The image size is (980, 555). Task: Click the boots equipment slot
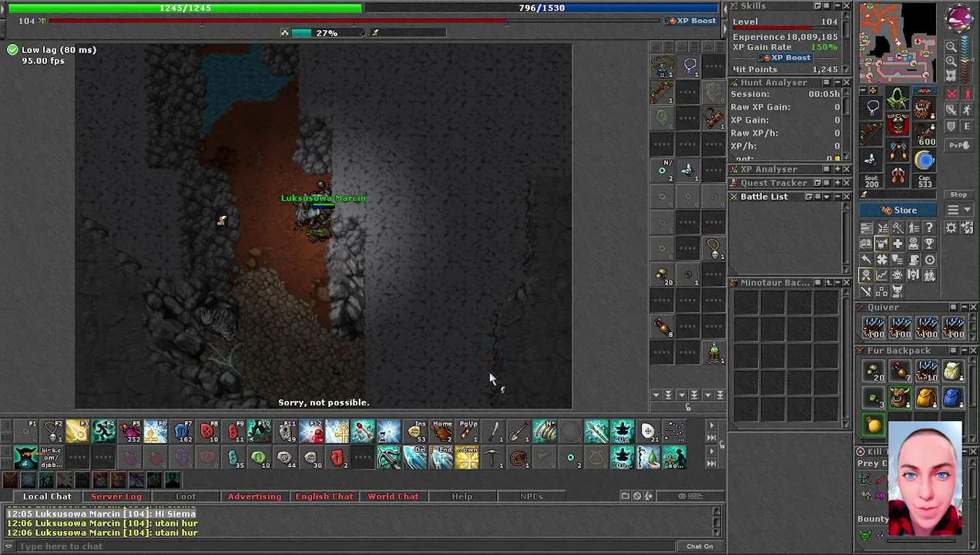[x=898, y=176]
